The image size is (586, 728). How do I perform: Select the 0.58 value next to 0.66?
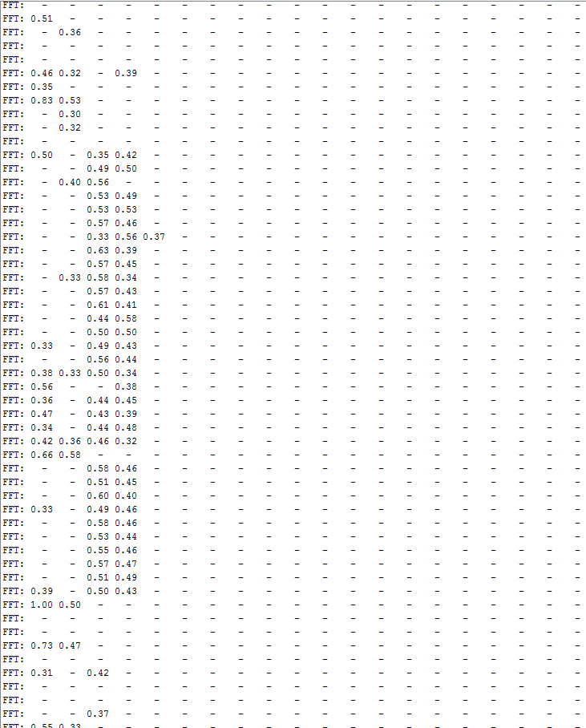tap(70, 455)
